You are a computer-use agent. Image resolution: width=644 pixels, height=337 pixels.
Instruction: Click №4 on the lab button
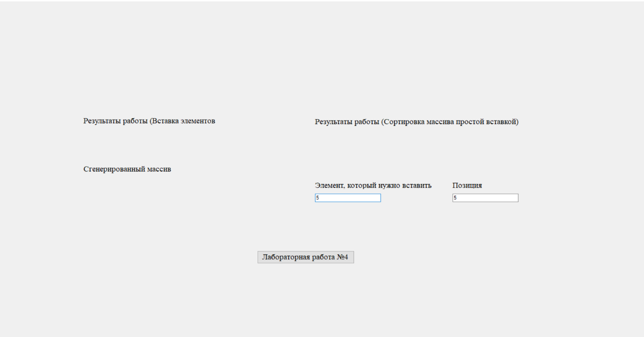point(342,257)
